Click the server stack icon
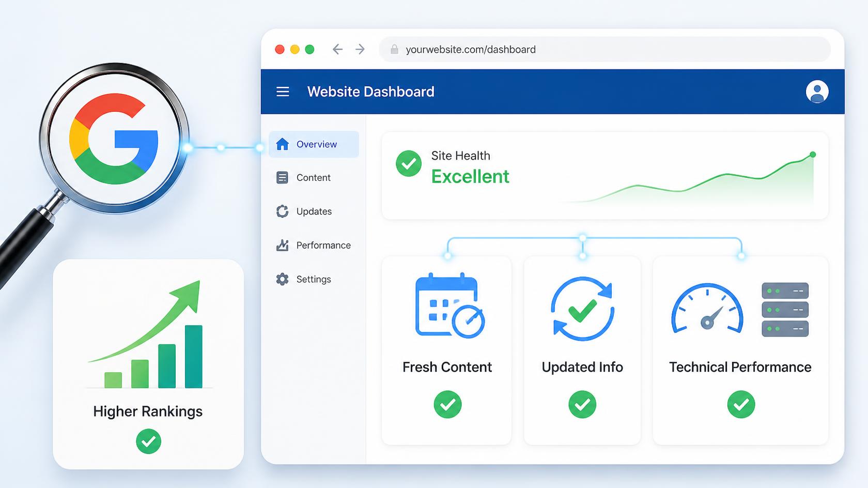The height and width of the screenshot is (488, 868). [785, 310]
